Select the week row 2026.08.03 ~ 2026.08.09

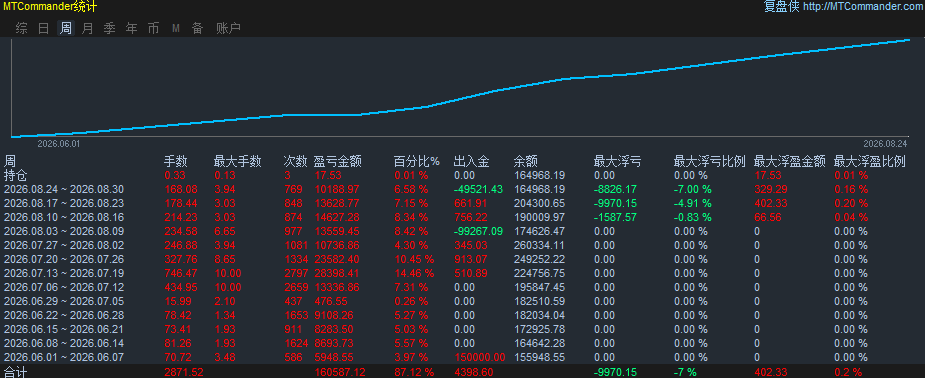click(462, 232)
